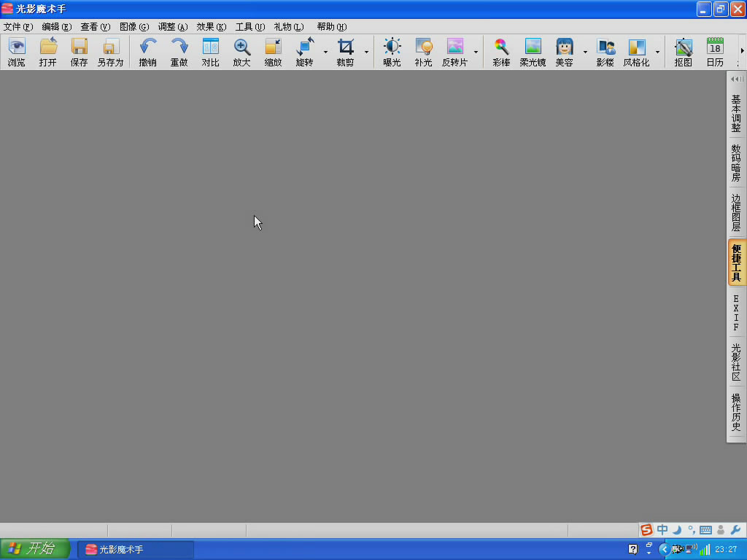This screenshot has height=560, width=747.
Task: Show more toolbar buttons via overflow arrow
Action: click(x=742, y=51)
